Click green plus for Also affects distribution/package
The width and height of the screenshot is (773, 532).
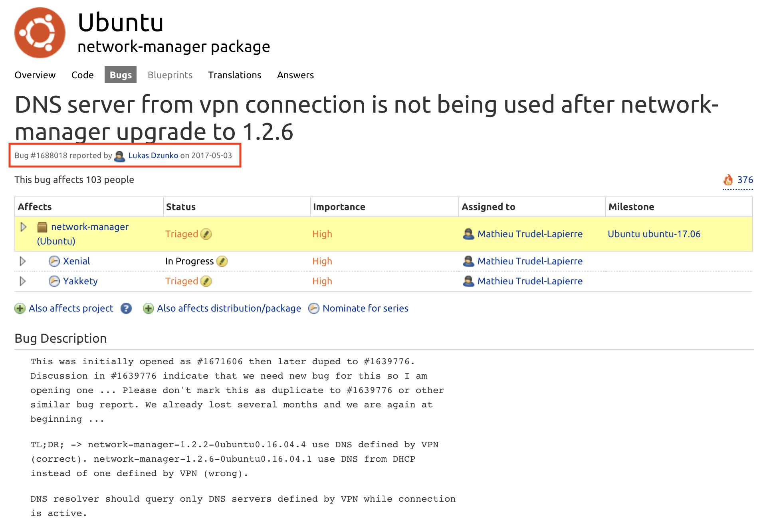click(149, 308)
